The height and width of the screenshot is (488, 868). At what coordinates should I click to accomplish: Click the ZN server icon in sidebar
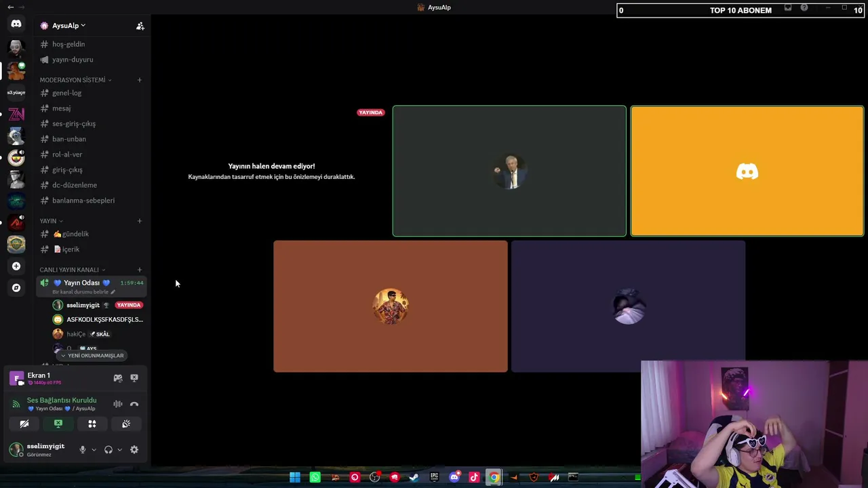coord(16,114)
